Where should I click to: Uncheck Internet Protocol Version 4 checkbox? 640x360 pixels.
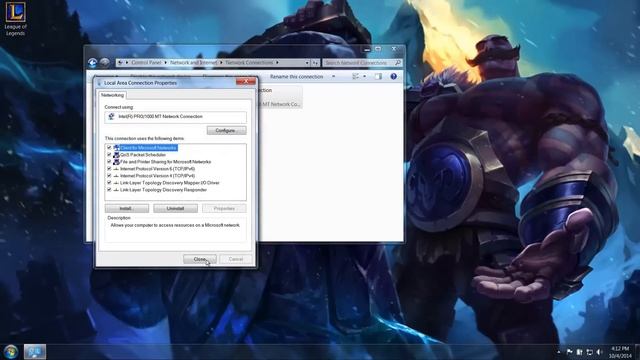[x=109, y=176]
